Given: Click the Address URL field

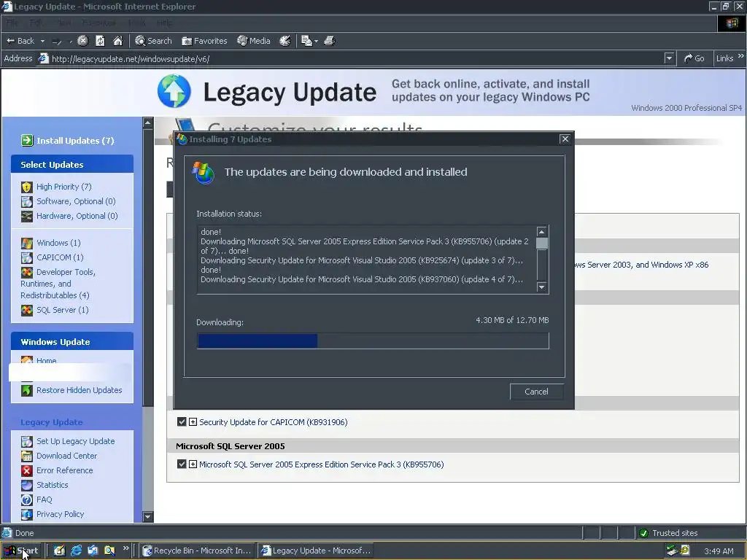Looking at the screenshot, I should pyautogui.click(x=350, y=58).
